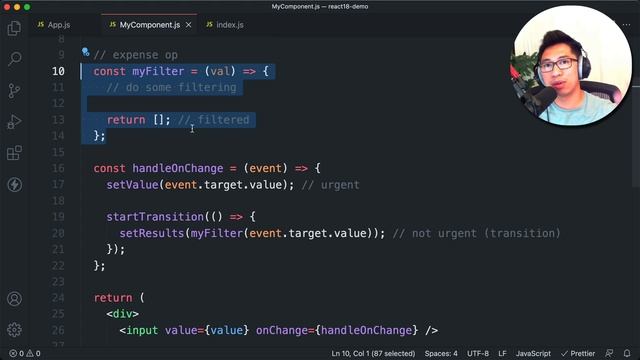
Task: Click 'startTransition' call
Action: click(x=155, y=217)
